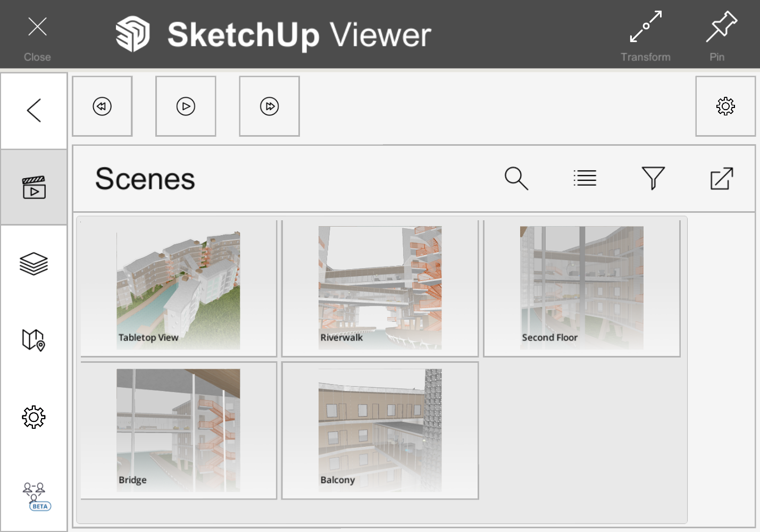Select the Balcony scene thumbnail
Screen dimensions: 760x532
pyautogui.click(x=380, y=430)
